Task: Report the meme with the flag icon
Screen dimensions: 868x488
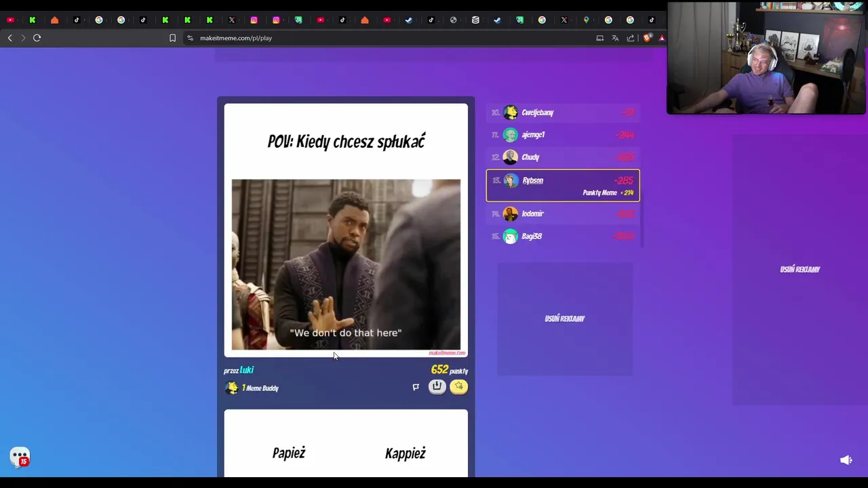Action: pos(416,387)
